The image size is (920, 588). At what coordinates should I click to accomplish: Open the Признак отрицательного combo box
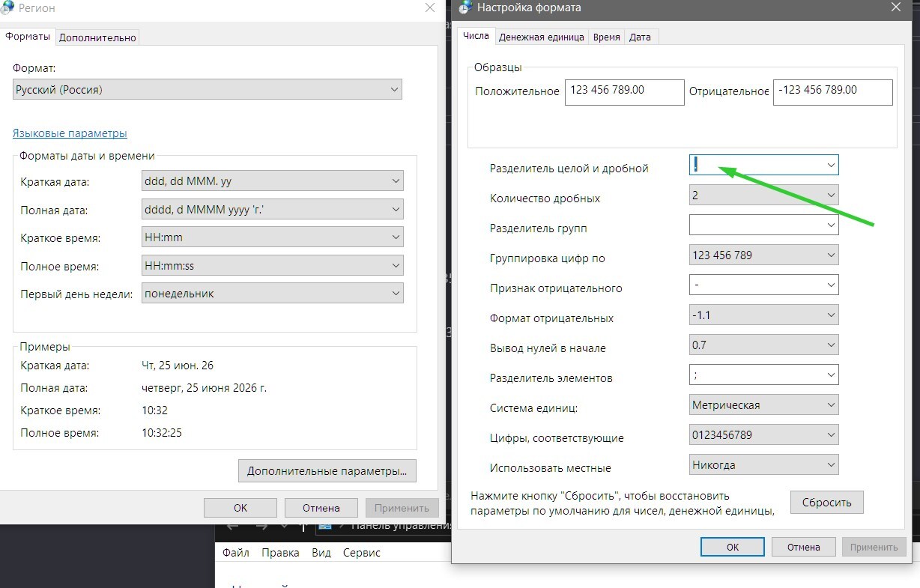(x=763, y=285)
